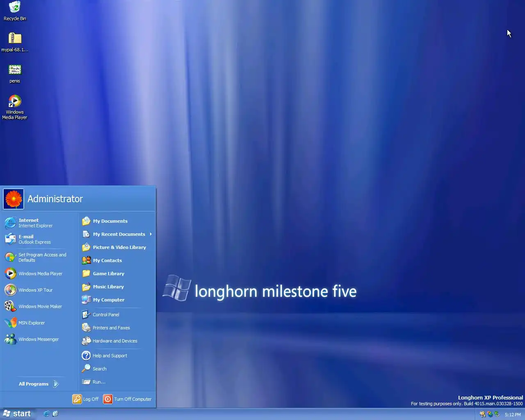Select the mypal-68.1 archive on the desktop

[x=15, y=42]
